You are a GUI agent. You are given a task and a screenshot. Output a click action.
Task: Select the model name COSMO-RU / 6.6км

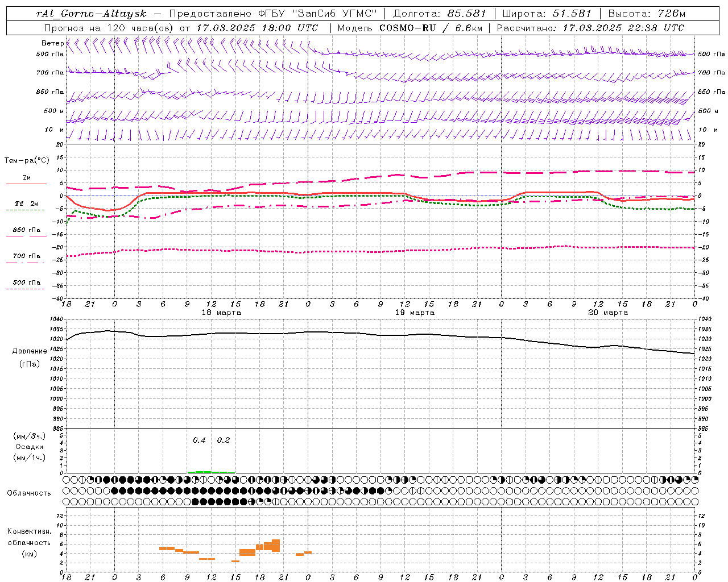pyautogui.click(x=431, y=28)
